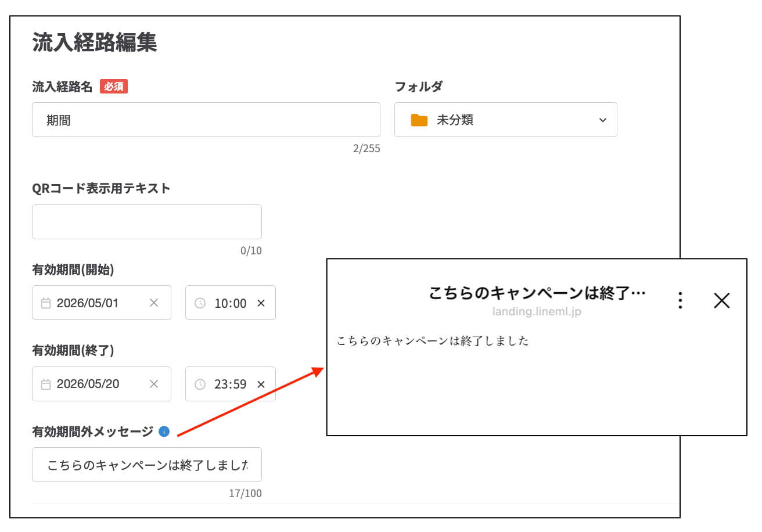Close the campaign ended preview popup
The image size is (762, 532).
click(721, 300)
